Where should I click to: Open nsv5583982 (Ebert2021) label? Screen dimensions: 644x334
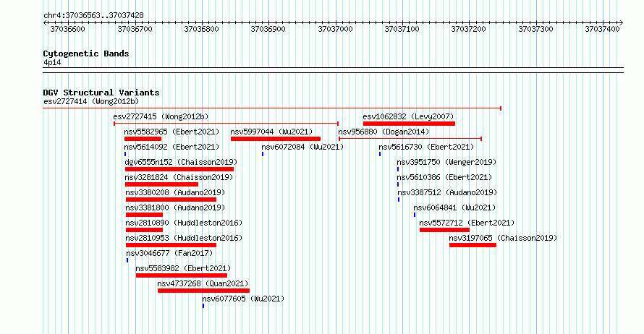(x=183, y=268)
